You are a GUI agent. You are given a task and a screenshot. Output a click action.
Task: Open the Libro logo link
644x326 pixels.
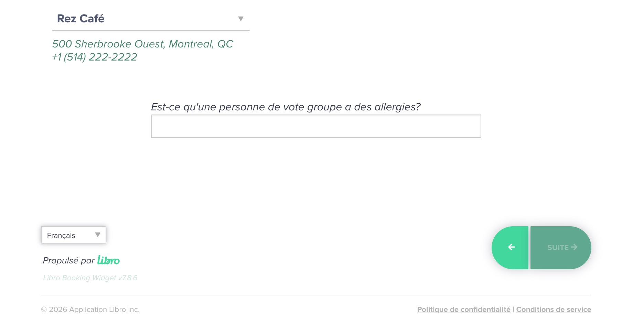coord(108,260)
